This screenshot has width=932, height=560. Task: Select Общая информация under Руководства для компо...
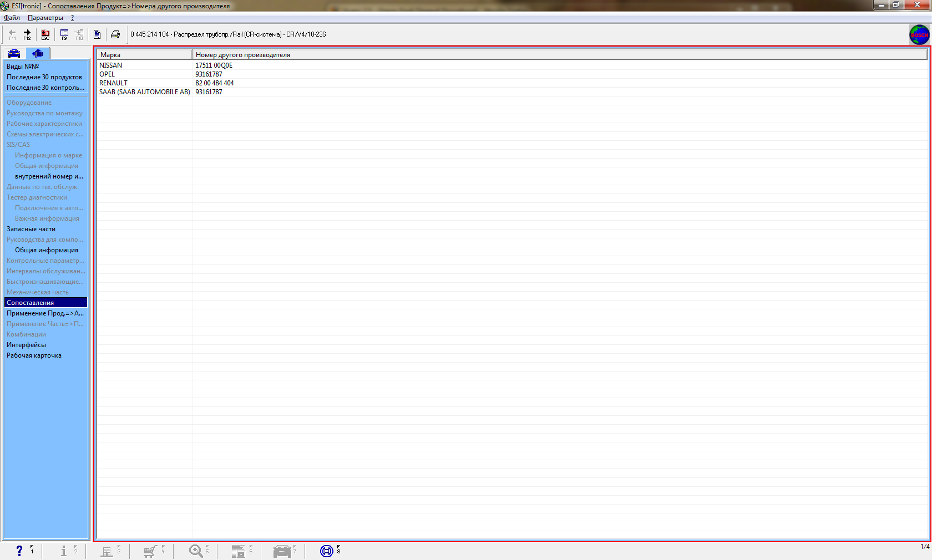click(47, 250)
